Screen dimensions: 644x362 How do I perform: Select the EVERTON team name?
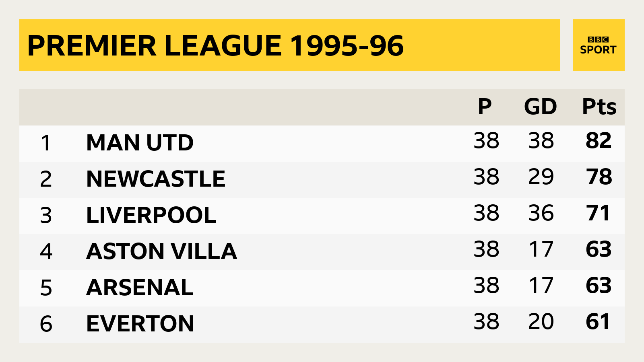pyautogui.click(x=140, y=324)
